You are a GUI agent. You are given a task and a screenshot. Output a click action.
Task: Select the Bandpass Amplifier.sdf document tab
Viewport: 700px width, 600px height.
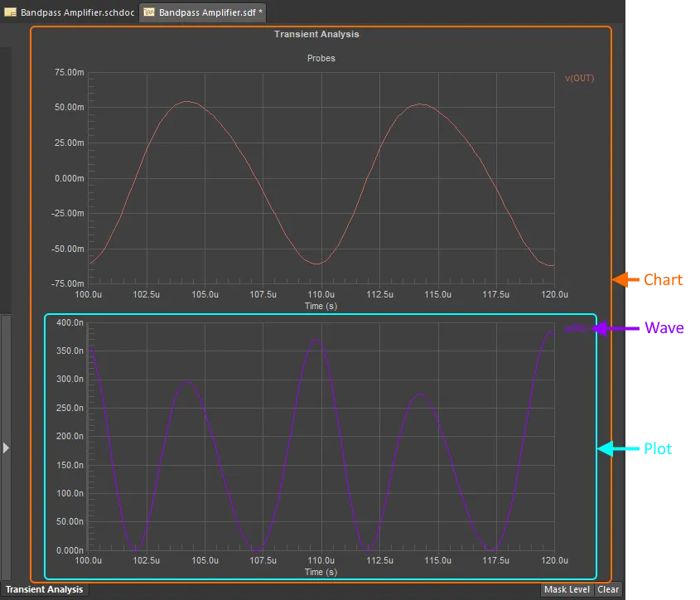click(203, 12)
